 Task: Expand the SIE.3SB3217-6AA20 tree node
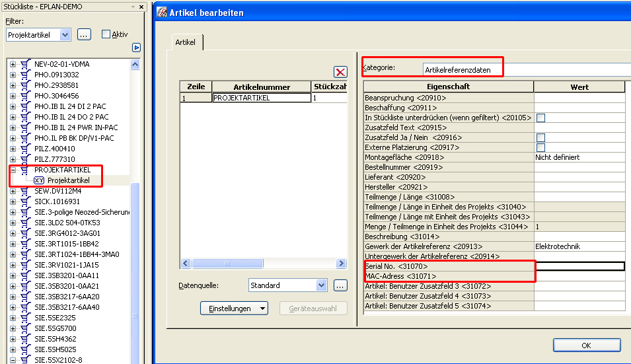(x=13, y=297)
